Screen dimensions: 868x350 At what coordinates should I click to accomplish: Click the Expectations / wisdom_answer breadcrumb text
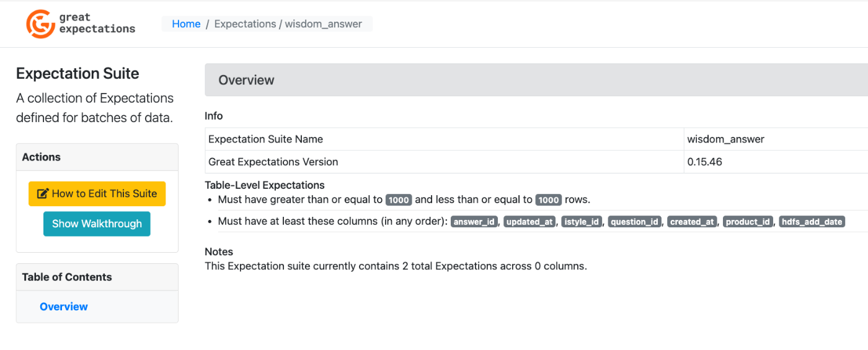click(x=288, y=24)
